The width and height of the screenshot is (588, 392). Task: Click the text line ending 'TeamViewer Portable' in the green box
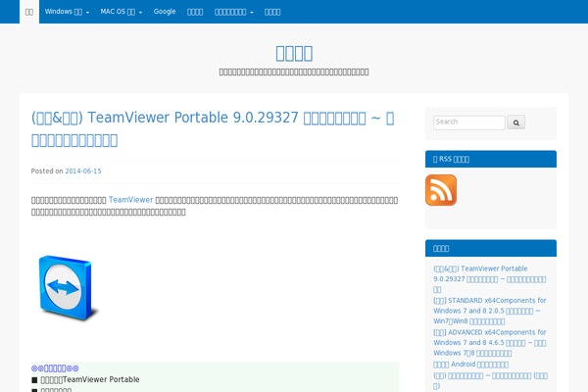coord(86,379)
